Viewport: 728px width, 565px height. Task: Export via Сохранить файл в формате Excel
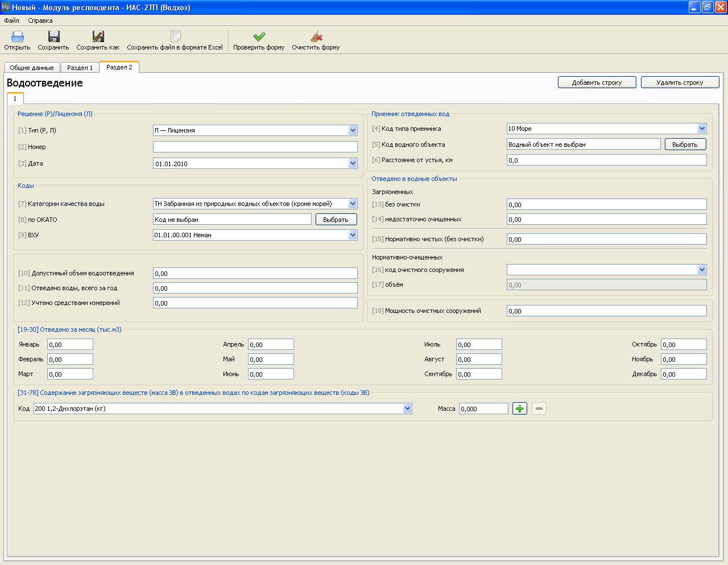pyautogui.click(x=176, y=36)
